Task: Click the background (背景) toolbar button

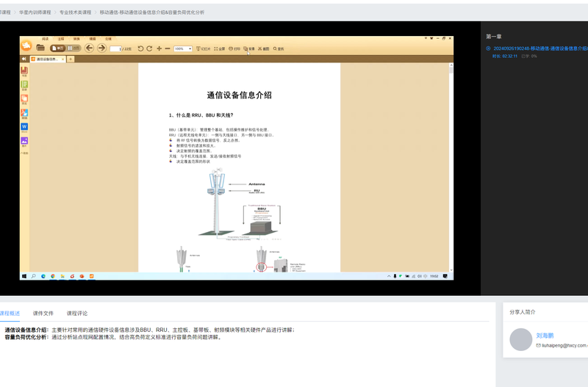Action: (x=249, y=48)
